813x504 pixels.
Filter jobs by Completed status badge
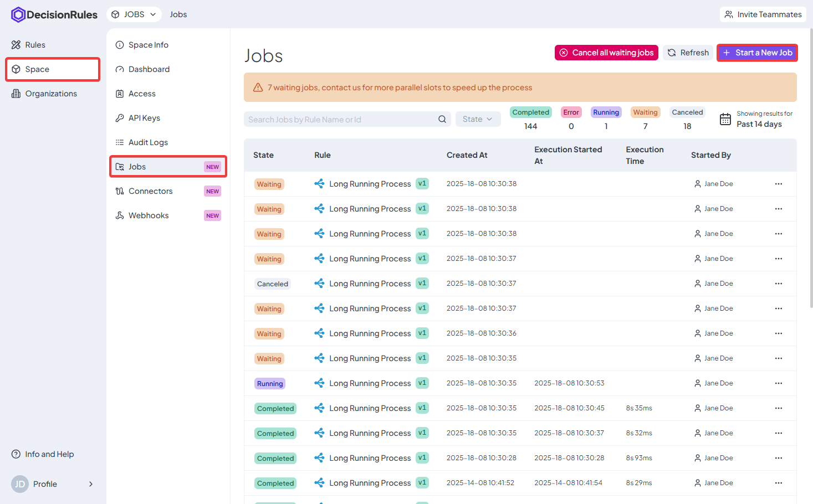click(530, 112)
